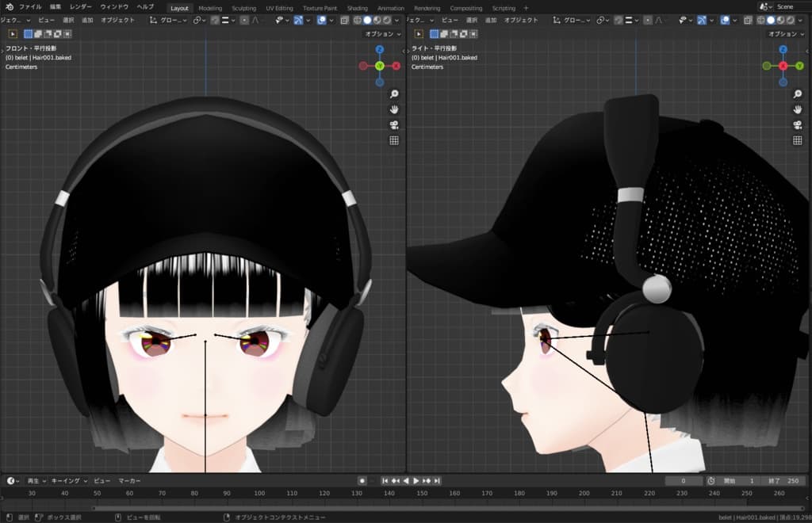Open the グローバル transform orientation dropdown
Screen dimensions: 812x523
coord(170,20)
